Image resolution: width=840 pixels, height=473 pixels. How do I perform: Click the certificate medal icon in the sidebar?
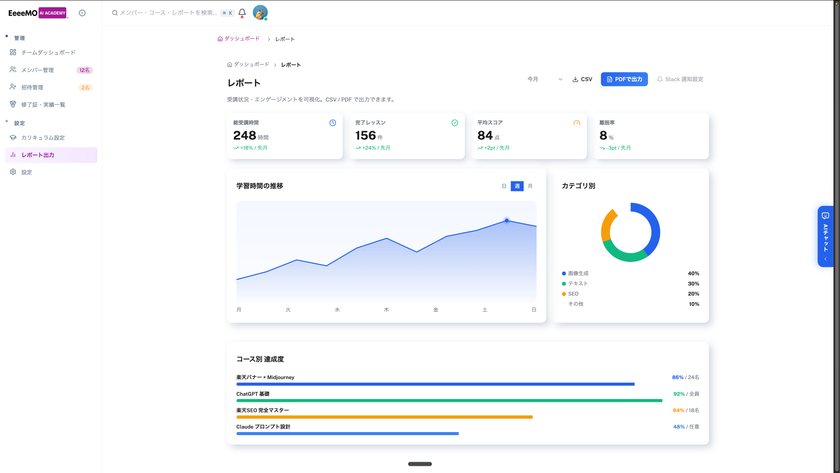pyautogui.click(x=13, y=104)
